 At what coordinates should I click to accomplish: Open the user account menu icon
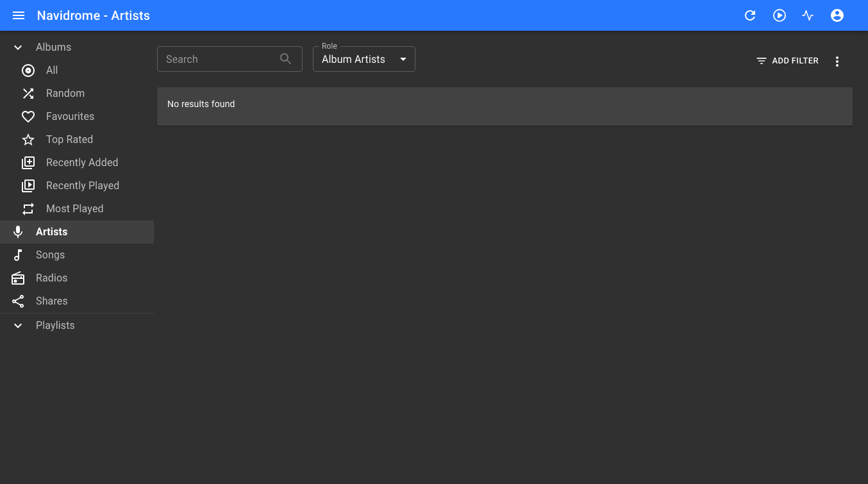[x=837, y=15]
